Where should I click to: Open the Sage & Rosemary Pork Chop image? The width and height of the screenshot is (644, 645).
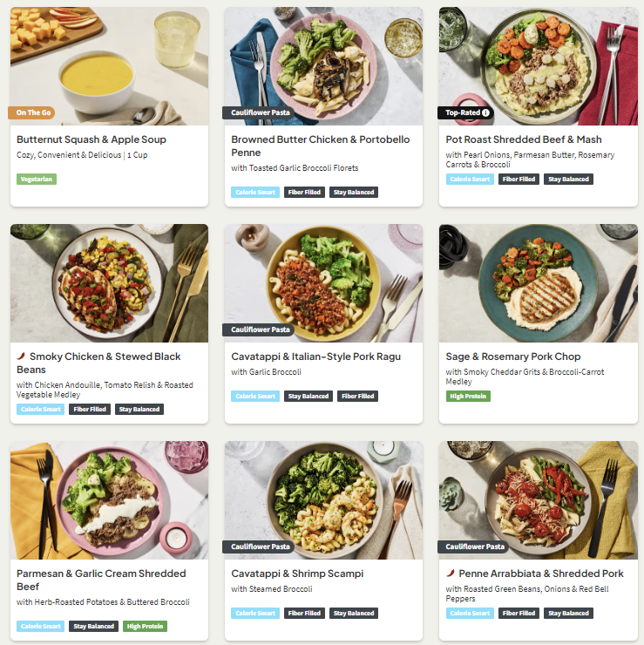pyautogui.click(x=539, y=283)
